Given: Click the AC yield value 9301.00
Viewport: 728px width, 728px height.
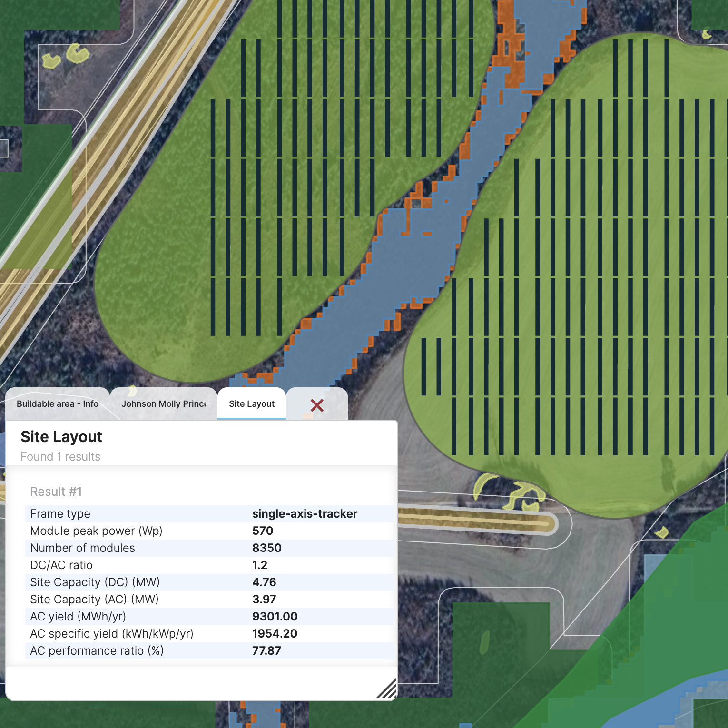Looking at the screenshot, I should (x=275, y=617).
